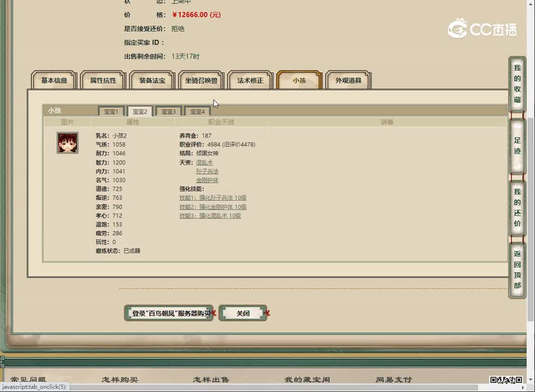Click the 职业评价 4984 value text
Viewport: 535px width, 392px height.
[x=217, y=144]
